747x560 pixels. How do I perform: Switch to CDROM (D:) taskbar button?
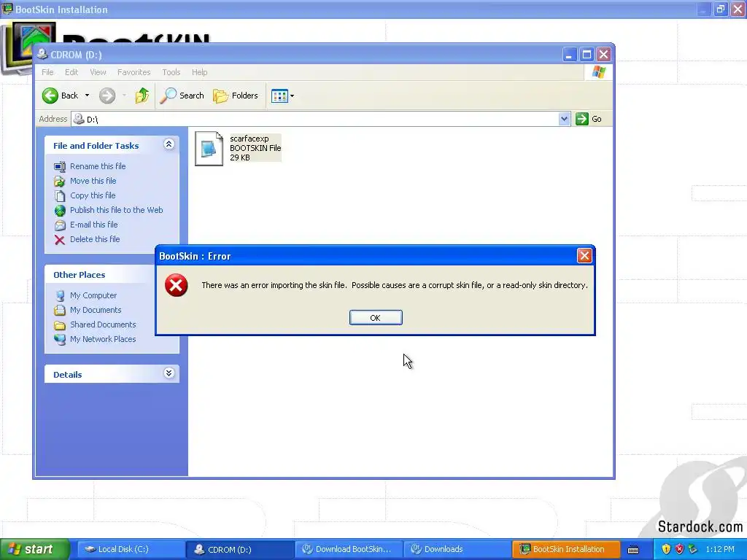point(239,550)
